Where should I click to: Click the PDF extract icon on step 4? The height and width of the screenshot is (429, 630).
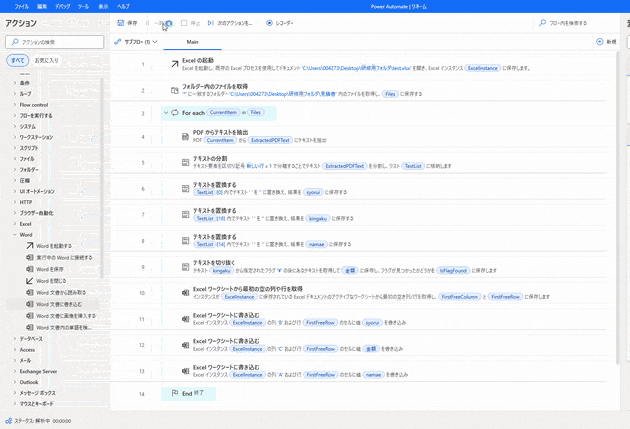point(185,137)
